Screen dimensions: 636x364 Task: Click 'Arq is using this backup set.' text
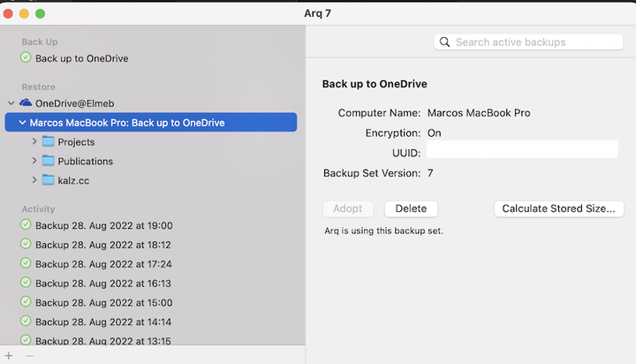pyautogui.click(x=383, y=231)
